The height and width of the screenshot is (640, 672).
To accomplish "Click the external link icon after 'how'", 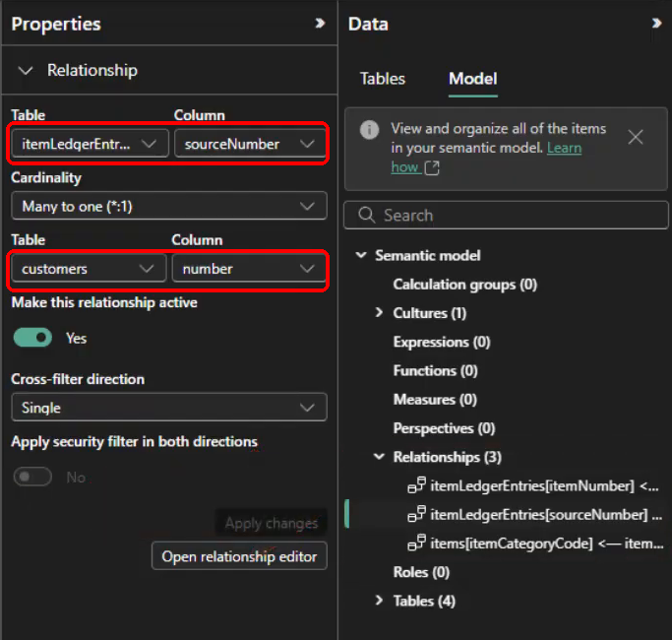I will [x=432, y=167].
